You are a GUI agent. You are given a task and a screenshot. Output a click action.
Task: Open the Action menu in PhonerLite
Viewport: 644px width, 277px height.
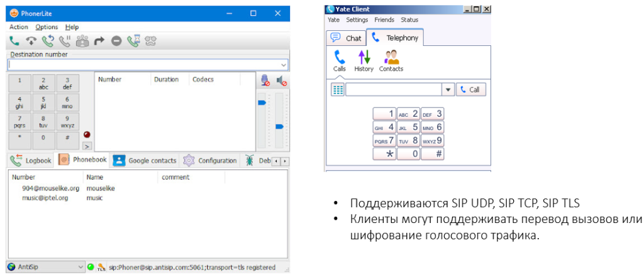tap(19, 27)
